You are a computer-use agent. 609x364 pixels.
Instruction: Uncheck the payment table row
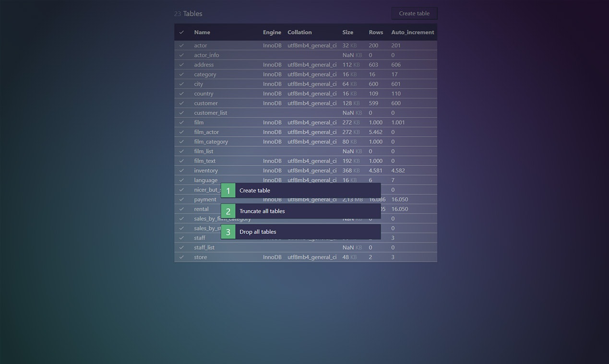click(x=181, y=199)
